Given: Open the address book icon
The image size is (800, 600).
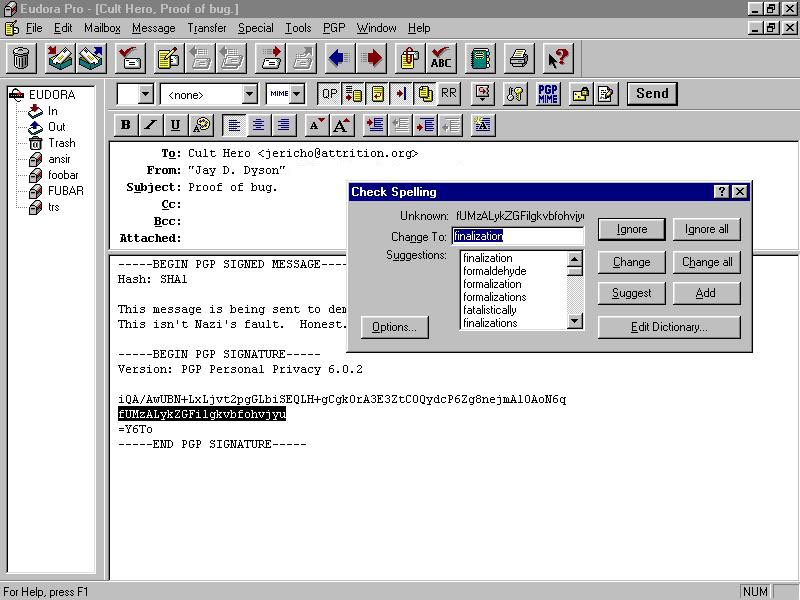Looking at the screenshot, I should point(481,59).
